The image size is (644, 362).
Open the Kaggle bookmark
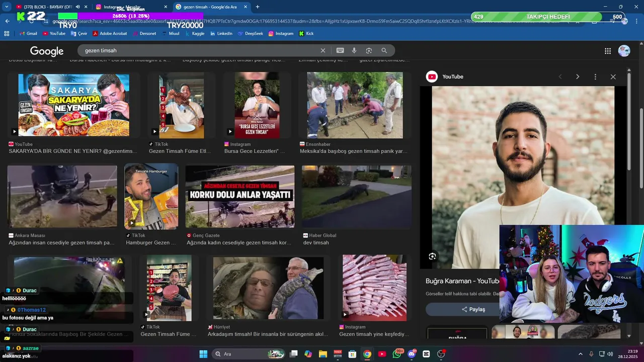point(195,34)
